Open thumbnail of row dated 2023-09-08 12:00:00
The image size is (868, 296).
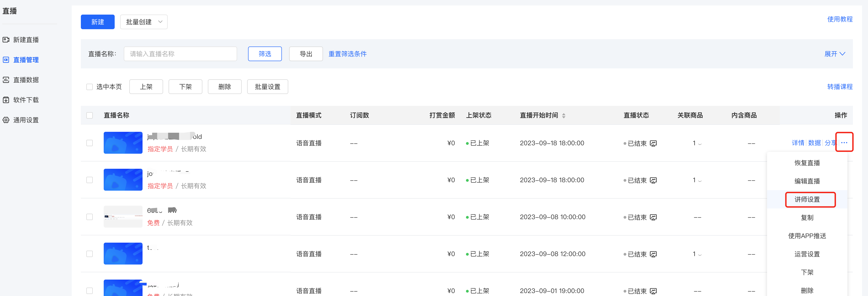(x=123, y=254)
